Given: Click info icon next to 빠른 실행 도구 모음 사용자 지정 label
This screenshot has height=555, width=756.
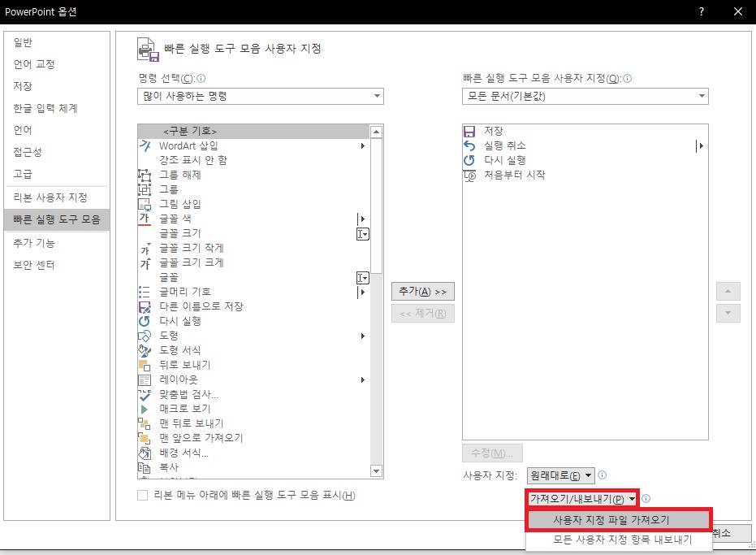Looking at the screenshot, I should (x=627, y=78).
